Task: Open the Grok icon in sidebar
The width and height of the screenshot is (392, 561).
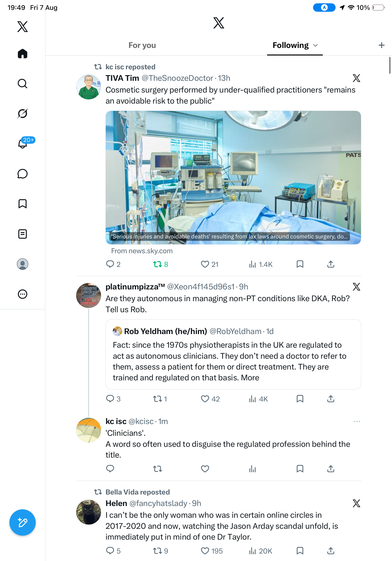Action: pyautogui.click(x=23, y=114)
